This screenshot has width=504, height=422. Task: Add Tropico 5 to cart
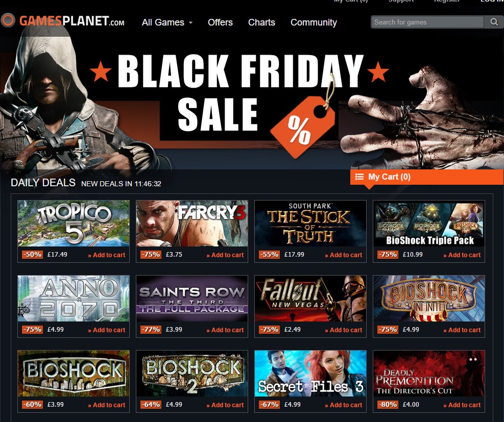(x=107, y=255)
